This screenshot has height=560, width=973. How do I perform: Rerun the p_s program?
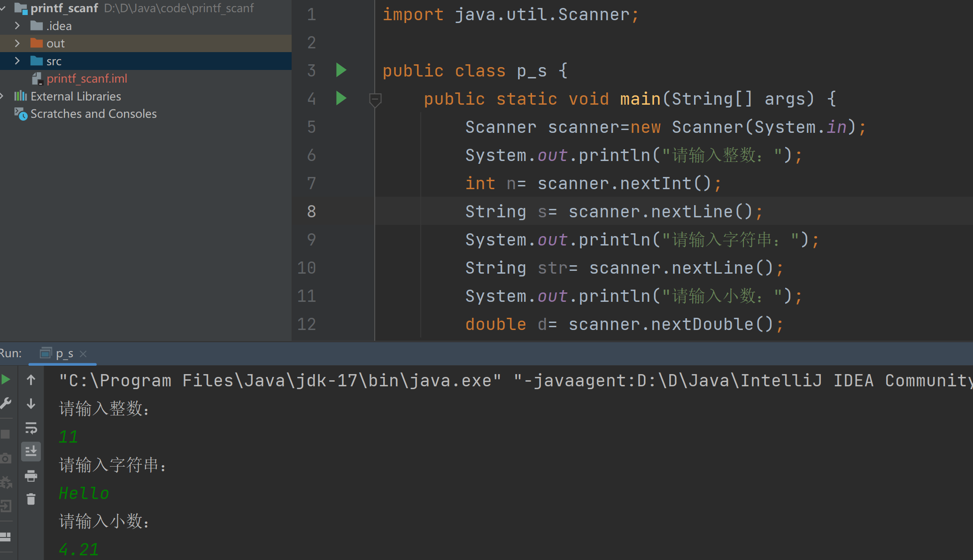pos(6,379)
